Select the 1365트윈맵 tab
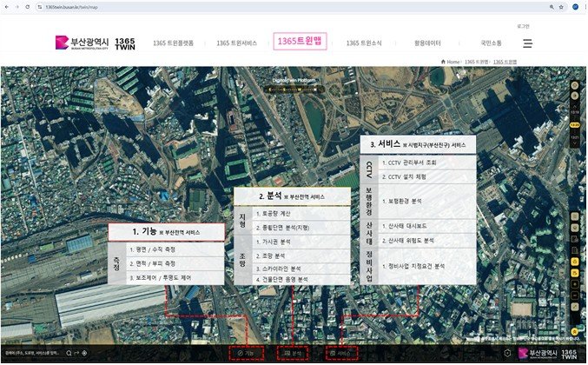 click(300, 42)
